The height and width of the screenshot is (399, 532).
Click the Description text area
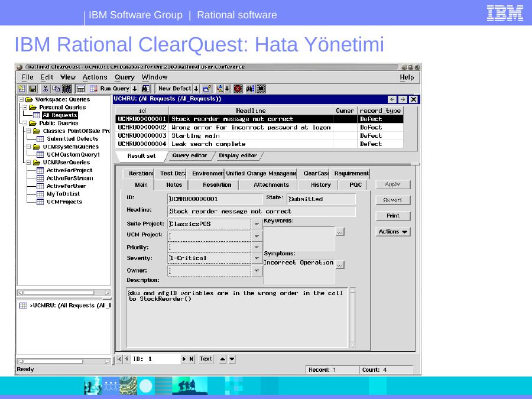point(238,317)
